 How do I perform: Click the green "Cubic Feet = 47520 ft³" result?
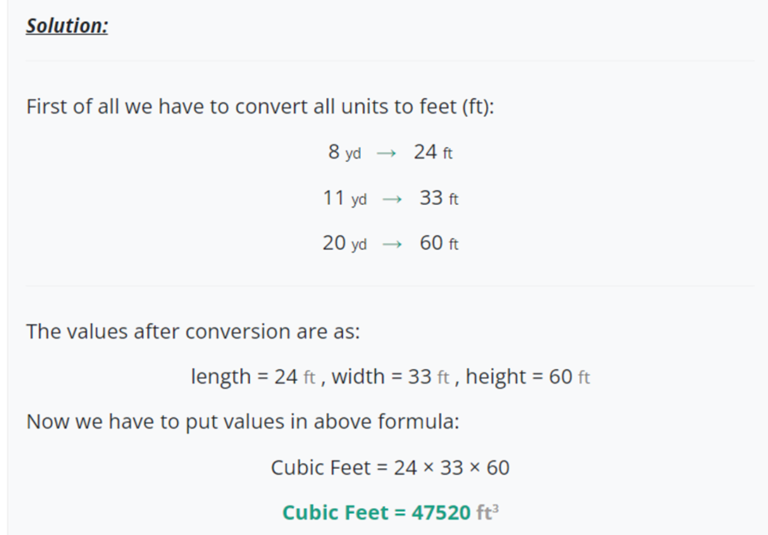coord(390,512)
